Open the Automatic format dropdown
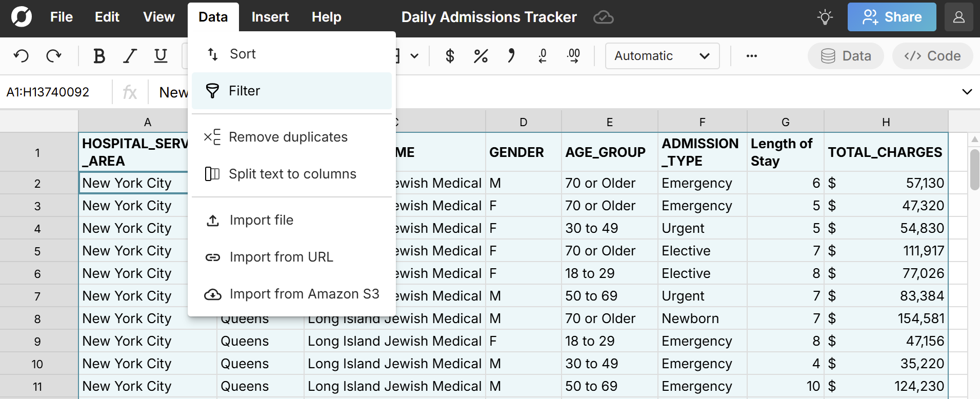 coord(662,56)
